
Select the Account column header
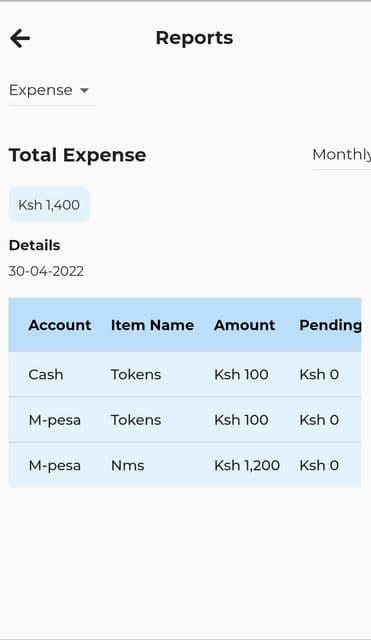[x=60, y=325]
